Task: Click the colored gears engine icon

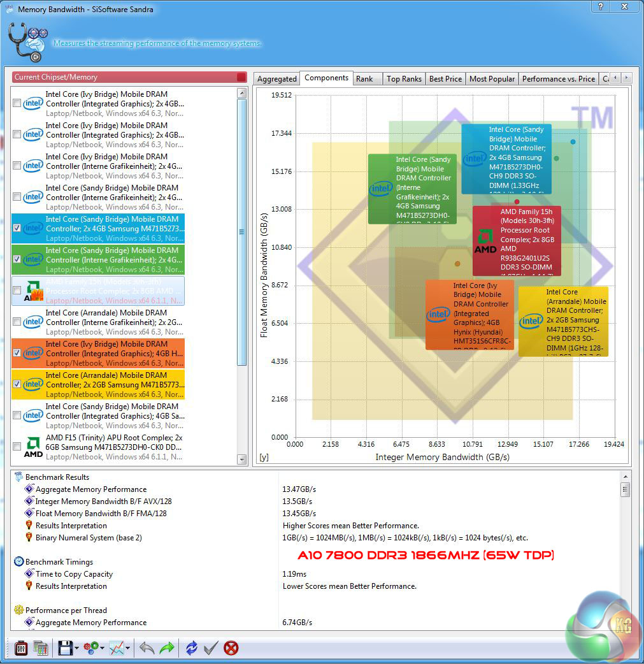Action: (91, 648)
